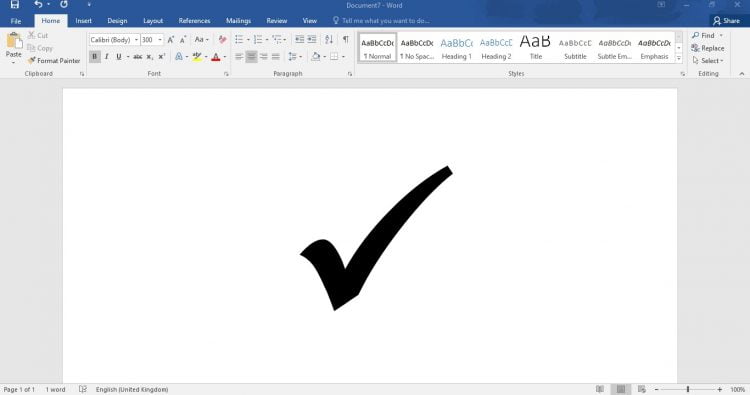The image size is (750, 395).
Task: Apply the No Spacing style
Action: [417, 48]
